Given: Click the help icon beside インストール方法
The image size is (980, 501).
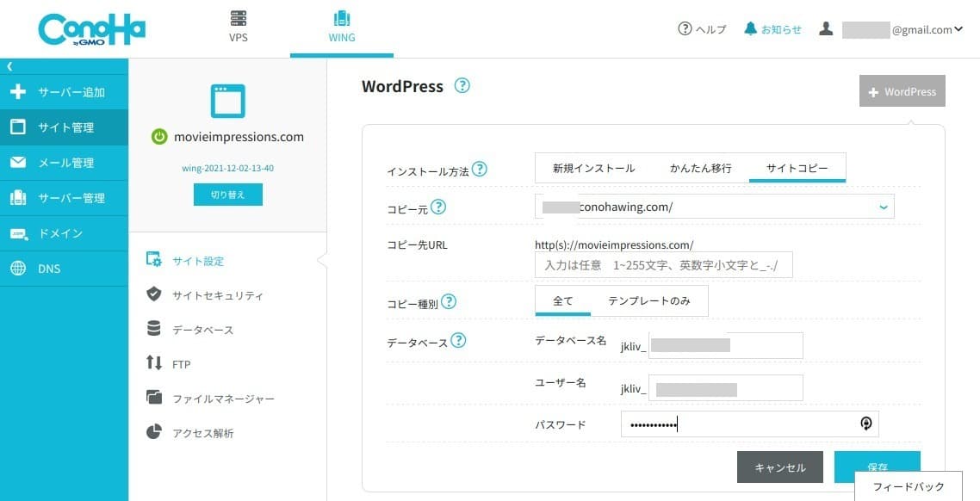Looking at the screenshot, I should [480, 169].
